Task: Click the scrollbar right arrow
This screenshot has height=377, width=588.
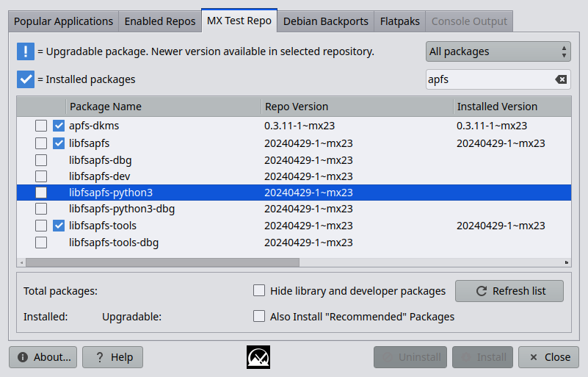Action: [566, 262]
